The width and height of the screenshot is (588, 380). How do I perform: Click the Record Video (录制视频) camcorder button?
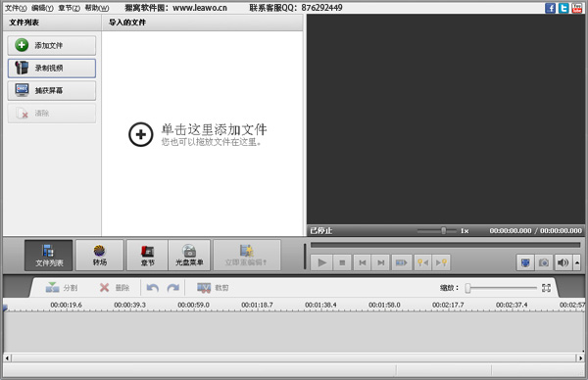point(51,68)
